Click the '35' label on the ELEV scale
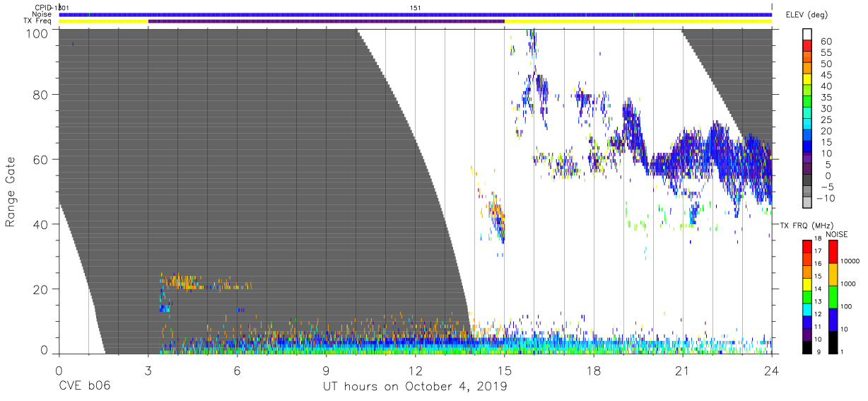Image resolution: width=868 pixels, height=401 pixels. tap(827, 98)
